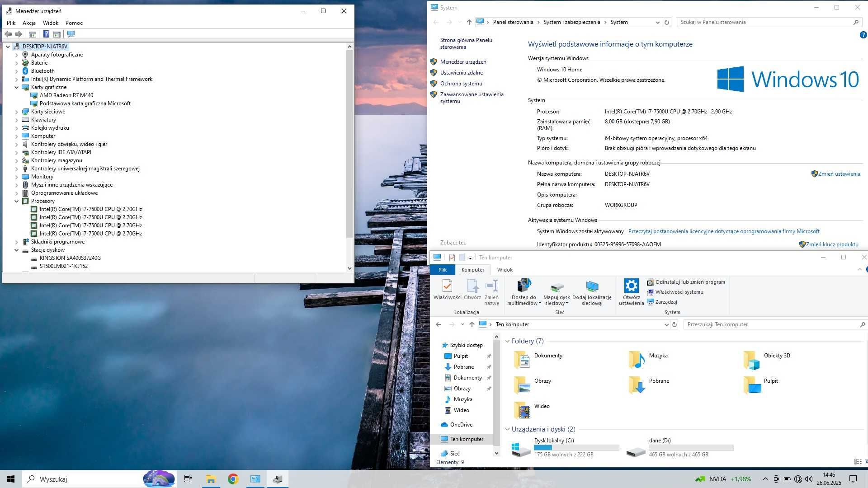This screenshot has width=868, height=488.
Task: Collapse the Karty graficzne tree node
Action: (x=17, y=87)
